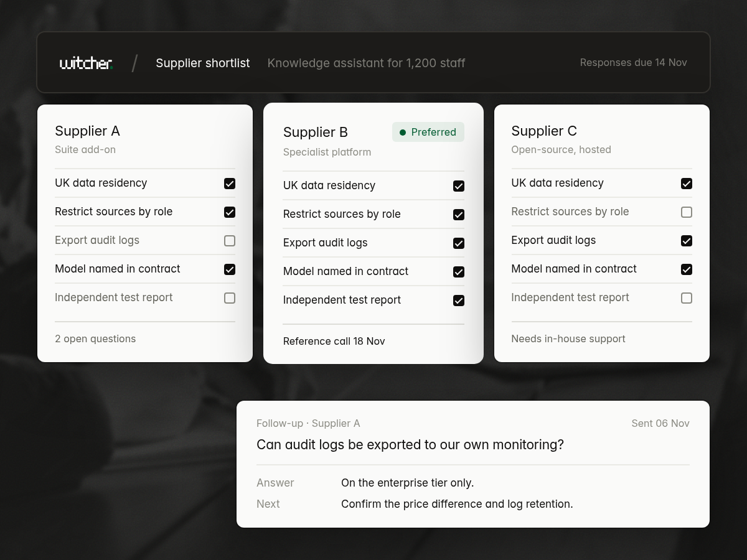Click the green Preferred badge
Screen dimensions: 747x560
[428, 132]
